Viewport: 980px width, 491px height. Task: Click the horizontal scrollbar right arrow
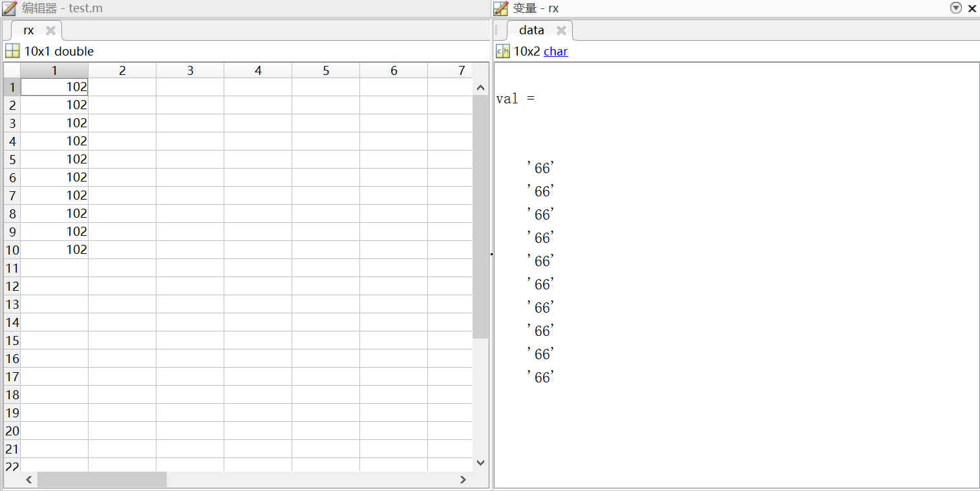[x=463, y=479]
